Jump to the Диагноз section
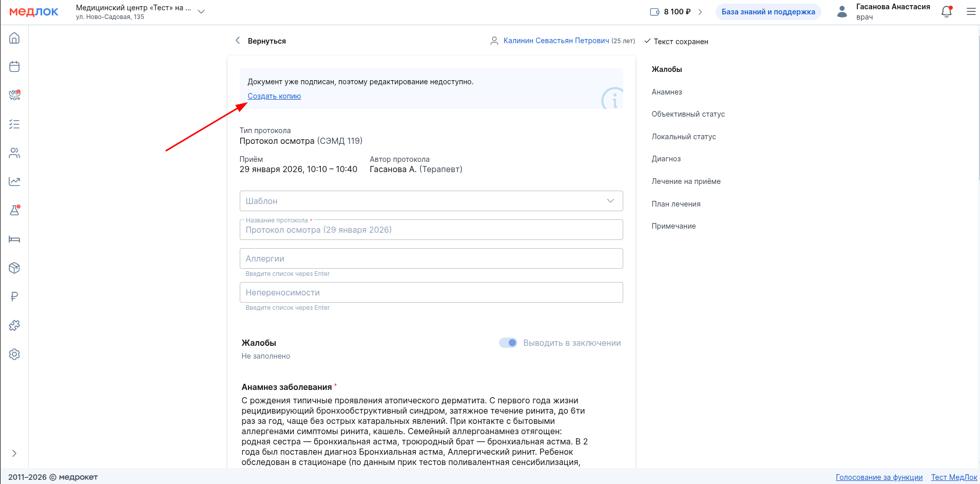Image resolution: width=980 pixels, height=484 pixels. 666,159
